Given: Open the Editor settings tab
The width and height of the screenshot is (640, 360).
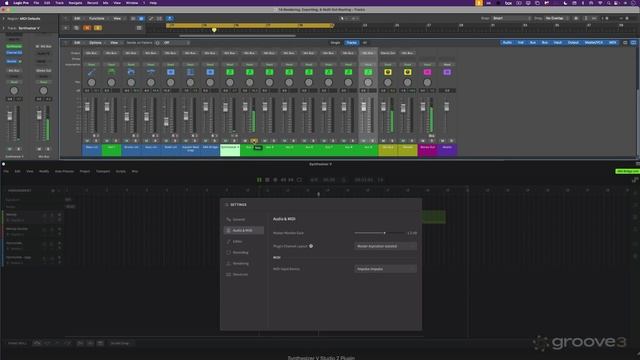Looking at the screenshot, I should (244, 242).
